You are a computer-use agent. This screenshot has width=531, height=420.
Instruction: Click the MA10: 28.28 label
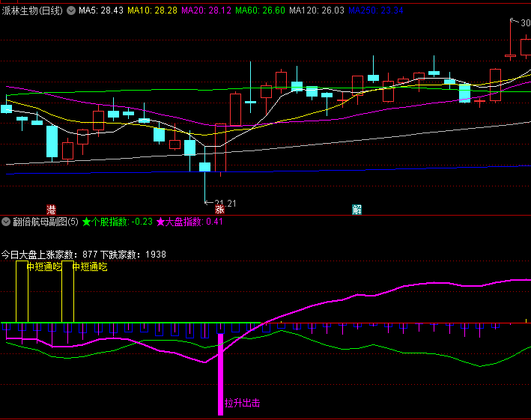coord(152,10)
